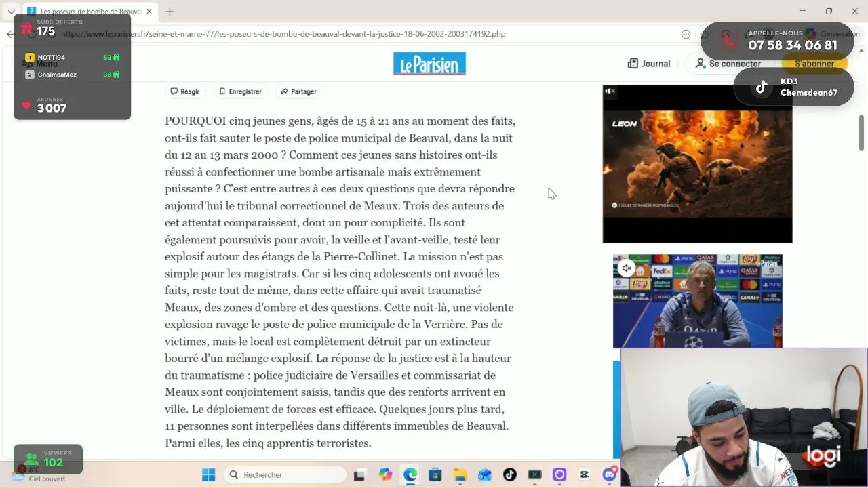868x488 pixels.
Task: Open the address bar ellipsis options icon
Action: [x=686, y=34]
